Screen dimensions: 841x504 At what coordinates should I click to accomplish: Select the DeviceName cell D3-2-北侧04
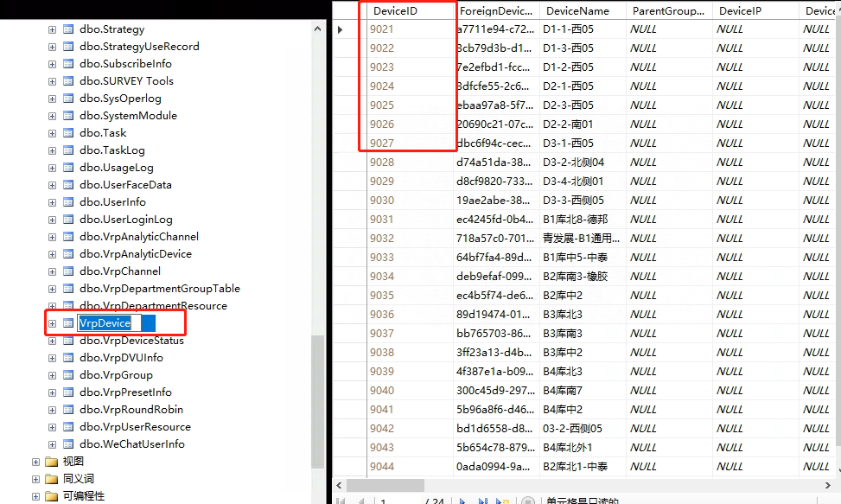(x=583, y=162)
